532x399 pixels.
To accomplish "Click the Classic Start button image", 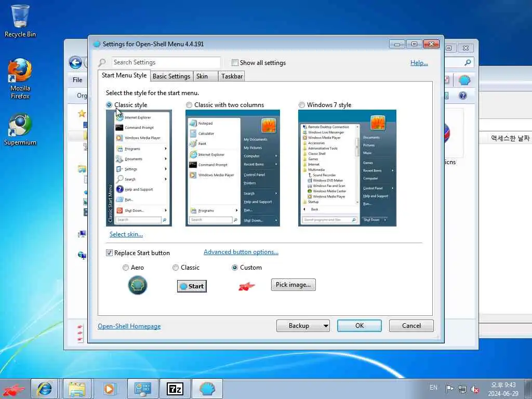I will click(x=192, y=286).
